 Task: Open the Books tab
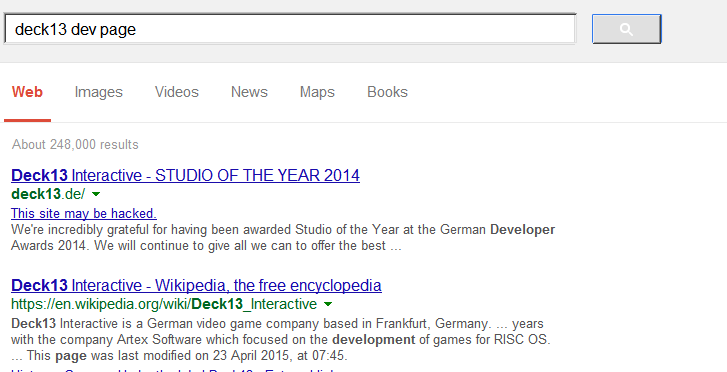tap(387, 92)
